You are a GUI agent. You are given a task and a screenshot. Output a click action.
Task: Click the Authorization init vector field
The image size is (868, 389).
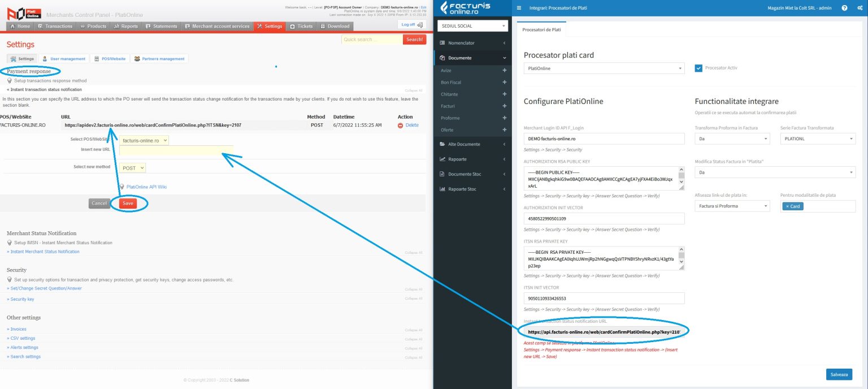point(604,218)
